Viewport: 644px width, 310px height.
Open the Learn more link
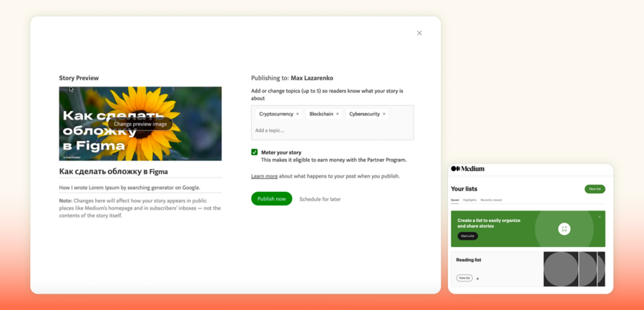[264, 176]
